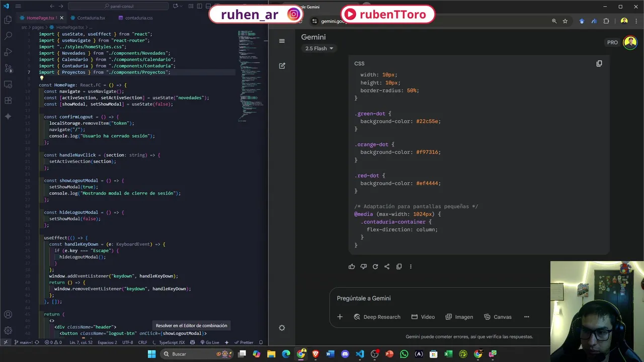Copy the Gemini response
This screenshot has height=362, width=644.
[399, 266]
